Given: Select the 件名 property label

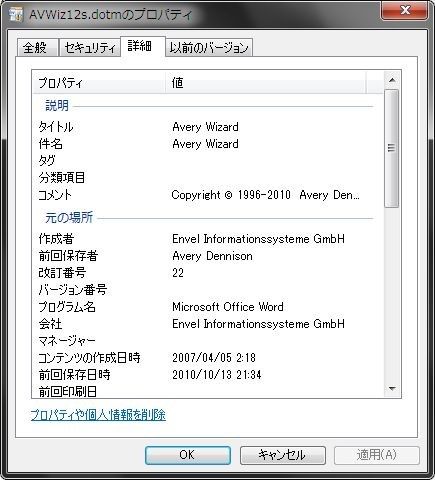Looking at the screenshot, I should (50, 144).
